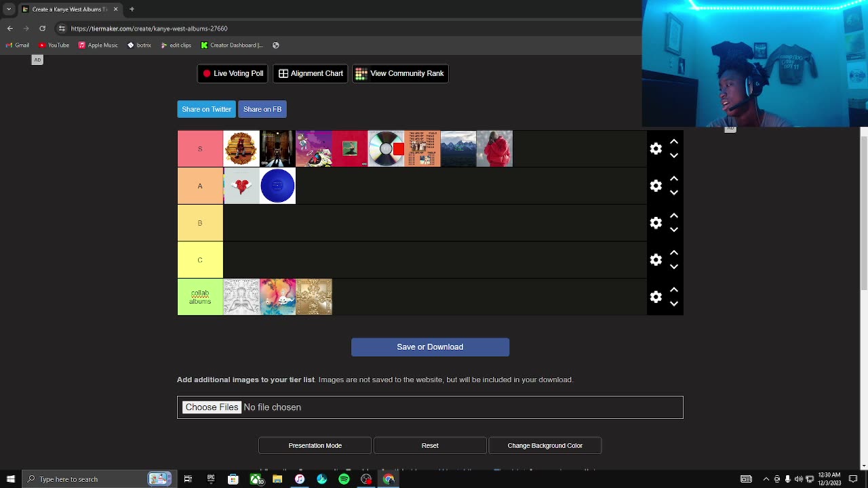
Task: Move the collab albums row up
Action: click(674, 290)
